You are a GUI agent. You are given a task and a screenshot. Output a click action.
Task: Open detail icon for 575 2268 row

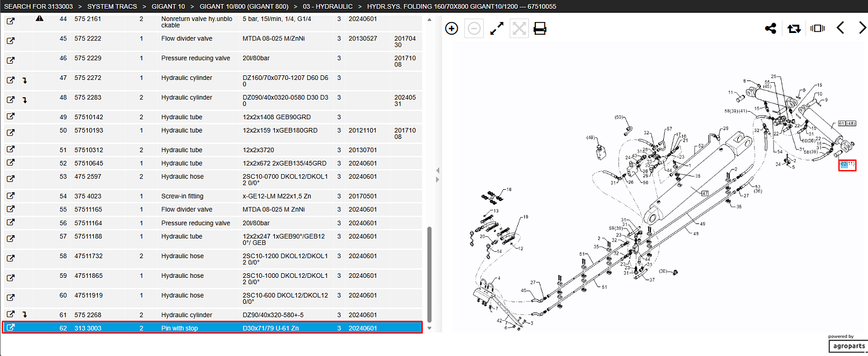click(10, 314)
